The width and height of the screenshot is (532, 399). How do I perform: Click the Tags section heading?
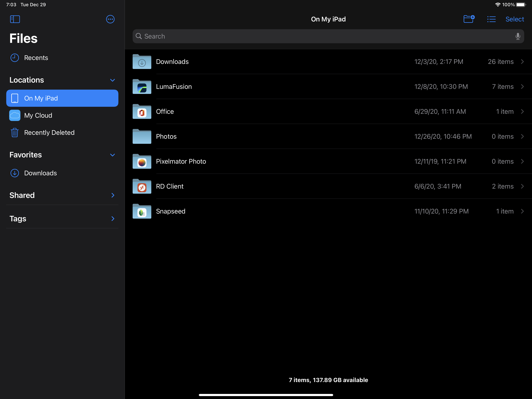coord(18,219)
